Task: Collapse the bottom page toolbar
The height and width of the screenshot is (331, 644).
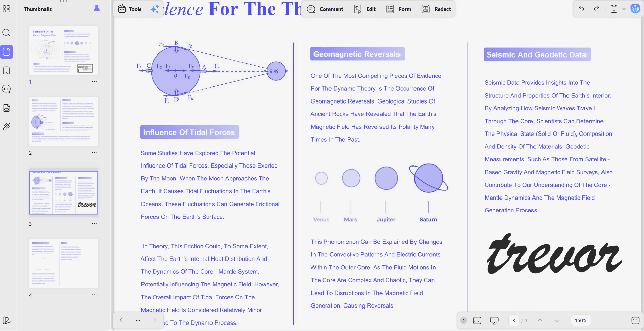Action: click(x=463, y=320)
